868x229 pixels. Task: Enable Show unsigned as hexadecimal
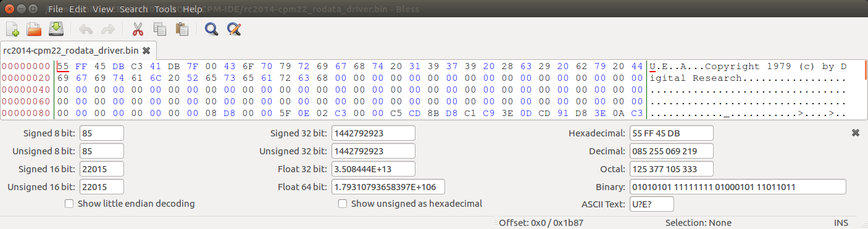[x=410, y=204]
